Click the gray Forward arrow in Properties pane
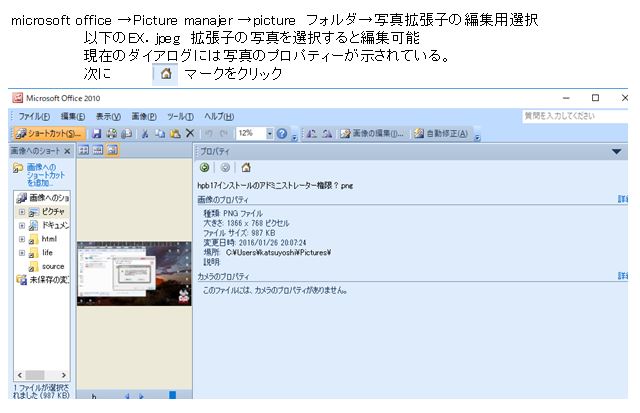 225,167
